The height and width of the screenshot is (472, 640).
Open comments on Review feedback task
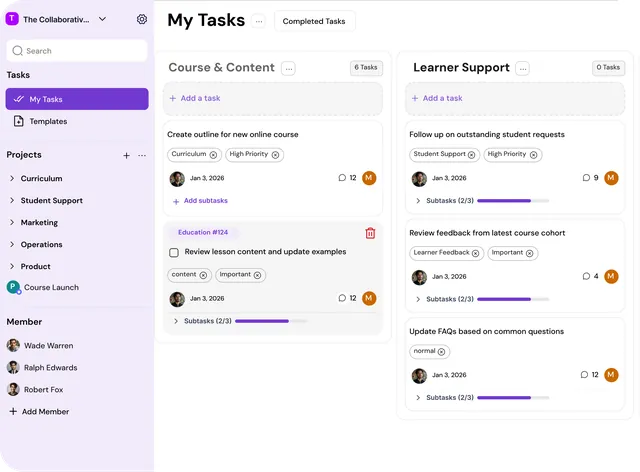pos(590,276)
